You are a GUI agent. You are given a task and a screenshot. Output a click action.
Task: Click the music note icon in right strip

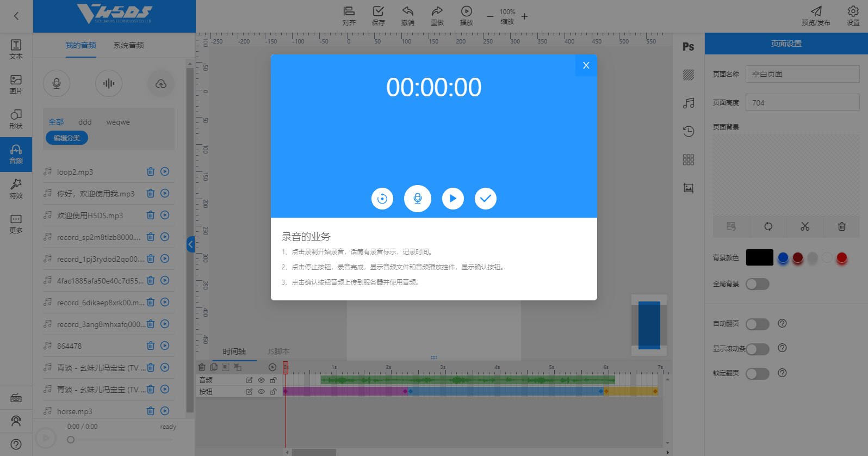689,103
